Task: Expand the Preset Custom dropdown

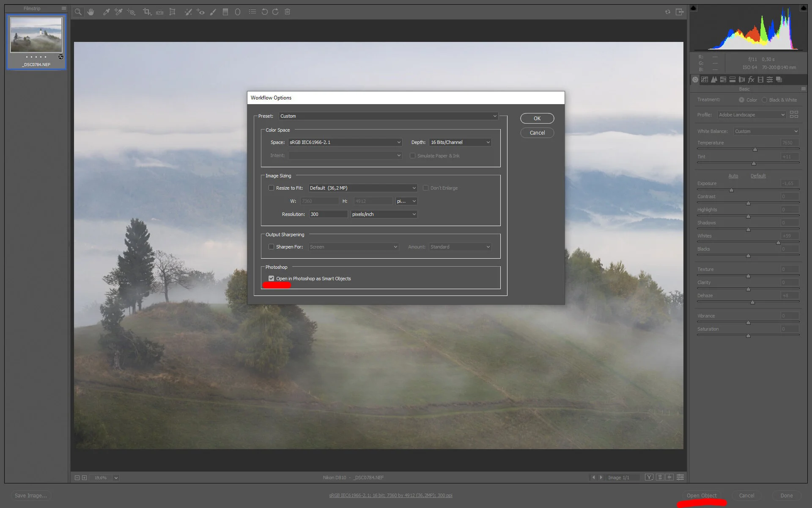Action: click(388, 116)
